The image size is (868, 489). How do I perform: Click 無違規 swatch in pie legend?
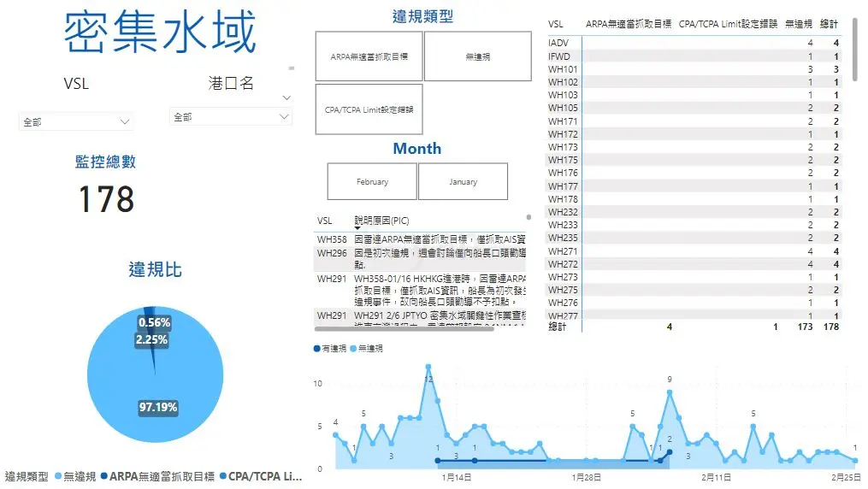[x=58, y=476]
